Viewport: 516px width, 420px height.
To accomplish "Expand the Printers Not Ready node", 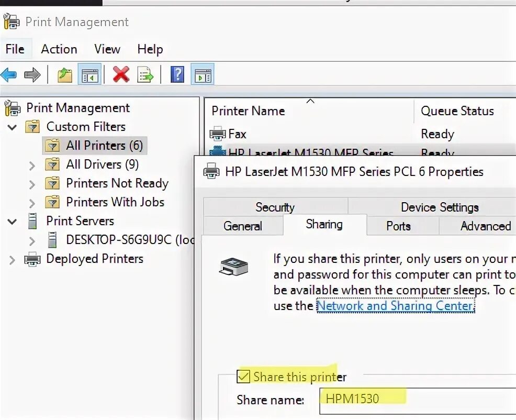I will (x=32, y=184).
